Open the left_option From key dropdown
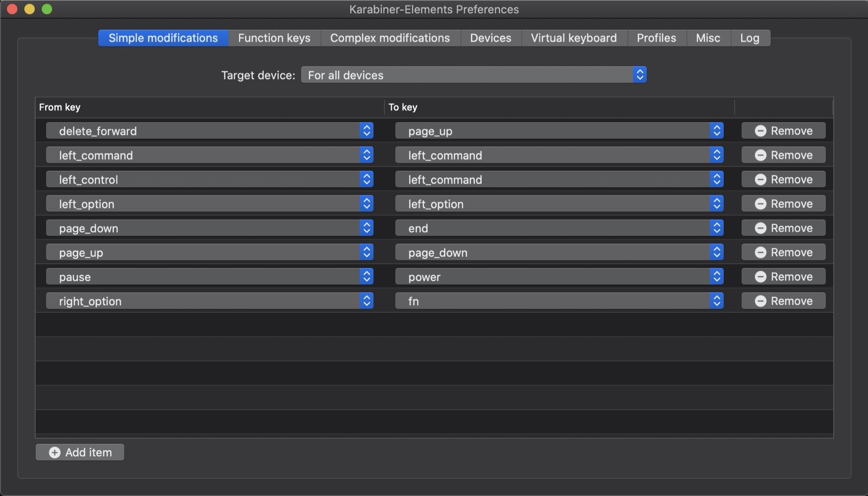Viewport: 868px width, 496px height. tap(209, 204)
